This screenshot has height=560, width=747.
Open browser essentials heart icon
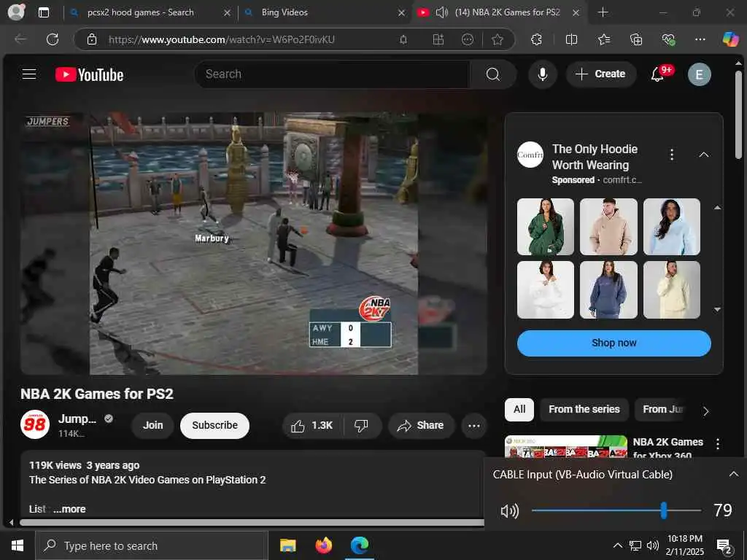pyautogui.click(x=668, y=39)
